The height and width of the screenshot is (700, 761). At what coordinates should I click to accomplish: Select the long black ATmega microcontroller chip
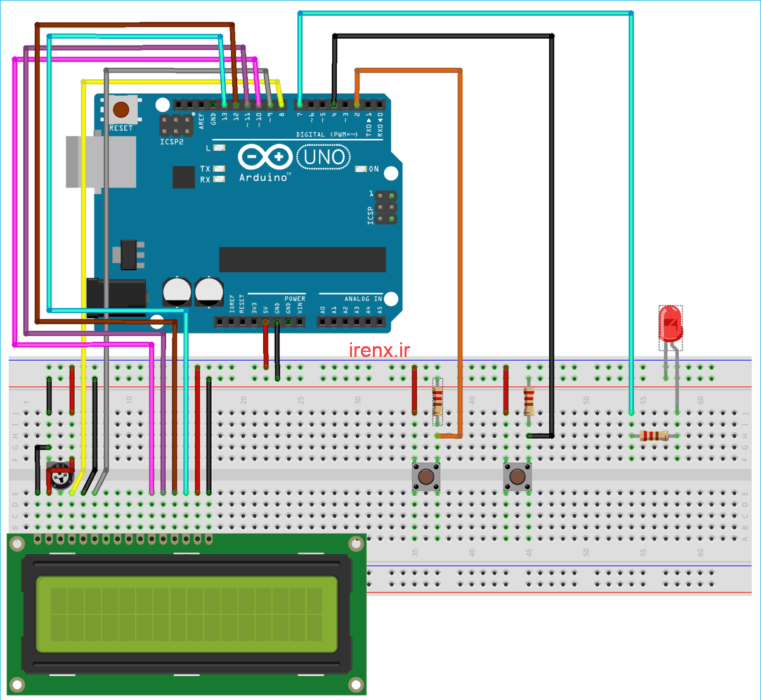[x=302, y=259]
